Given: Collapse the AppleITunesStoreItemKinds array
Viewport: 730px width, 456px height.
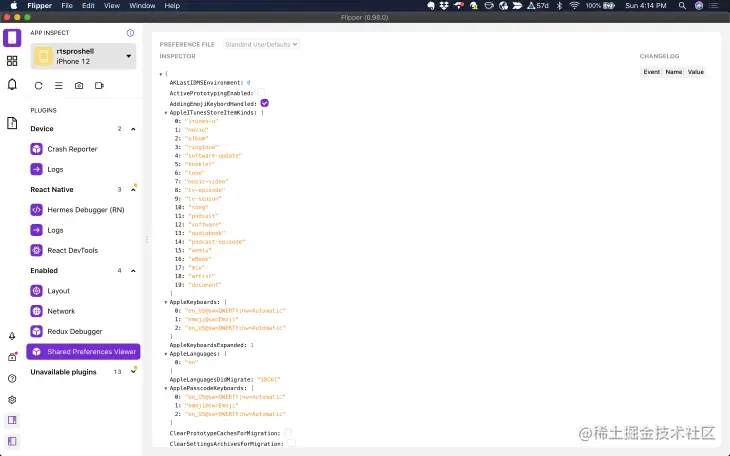Looking at the screenshot, I should (x=166, y=113).
